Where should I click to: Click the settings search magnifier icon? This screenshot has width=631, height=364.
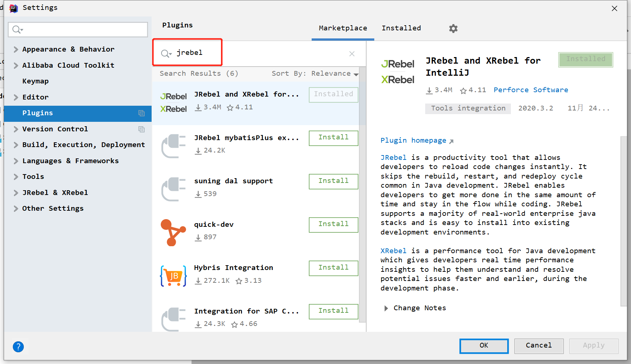pyautogui.click(x=17, y=30)
